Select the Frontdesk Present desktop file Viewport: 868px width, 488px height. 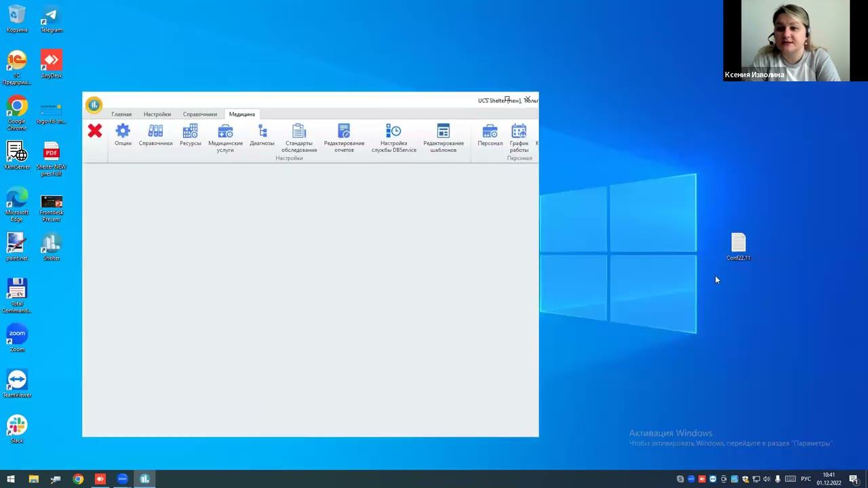click(x=51, y=208)
